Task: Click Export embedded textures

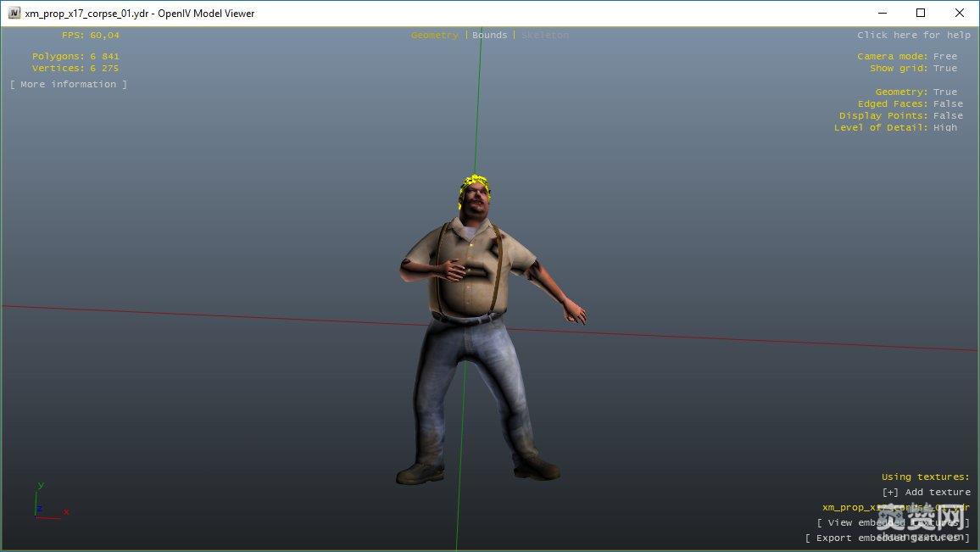Action: [x=887, y=538]
